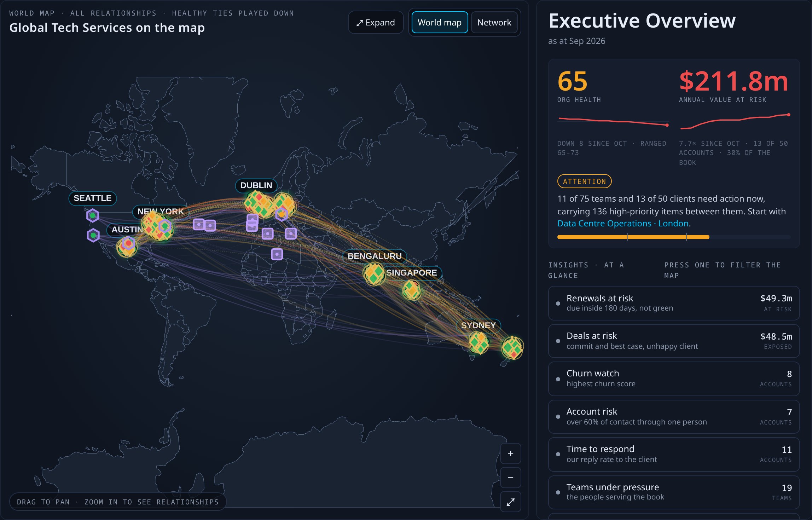Click the 65 org health score
The width and height of the screenshot is (812, 520).
[x=572, y=81]
